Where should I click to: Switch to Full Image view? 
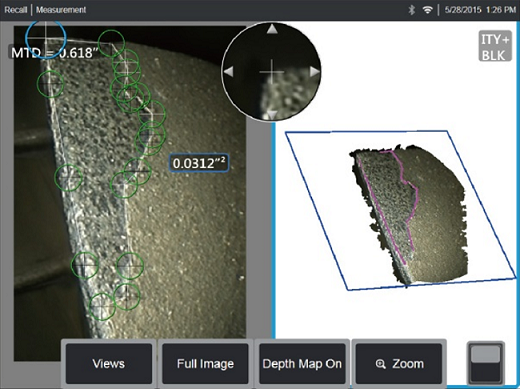tap(205, 364)
